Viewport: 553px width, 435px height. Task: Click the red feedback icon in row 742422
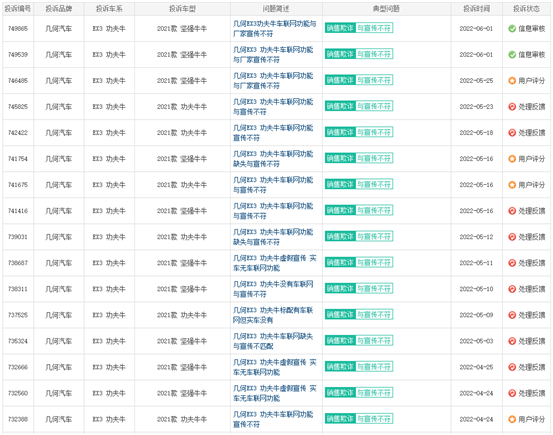point(512,133)
